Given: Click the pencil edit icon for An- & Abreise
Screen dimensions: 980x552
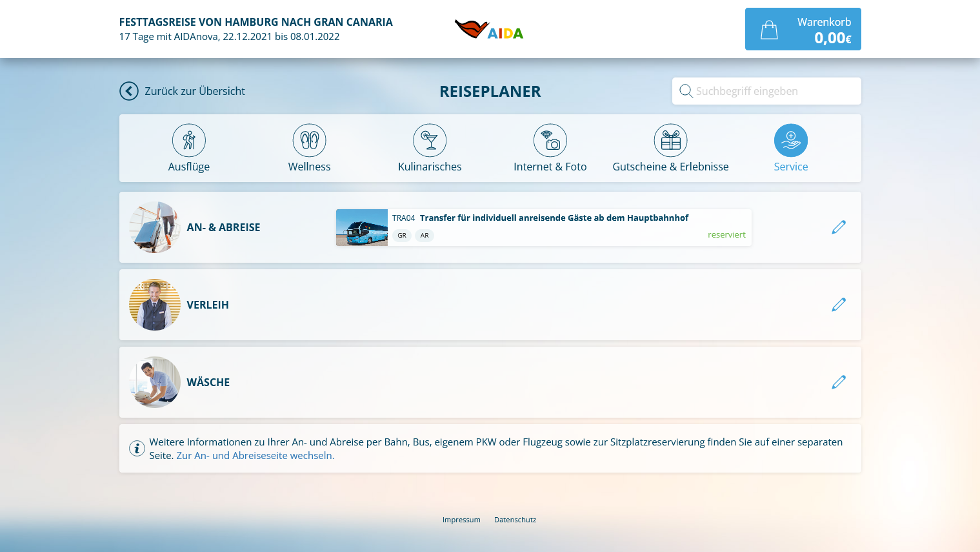Looking at the screenshot, I should (839, 227).
